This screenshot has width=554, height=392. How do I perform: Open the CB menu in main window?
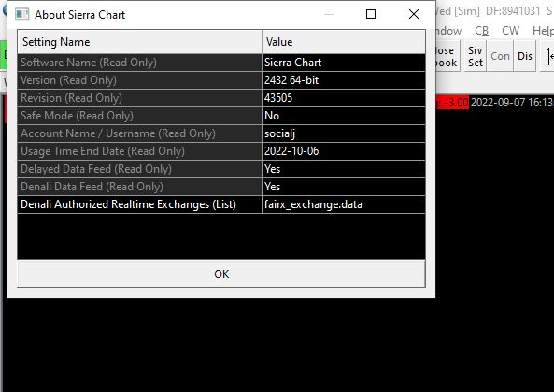[481, 31]
